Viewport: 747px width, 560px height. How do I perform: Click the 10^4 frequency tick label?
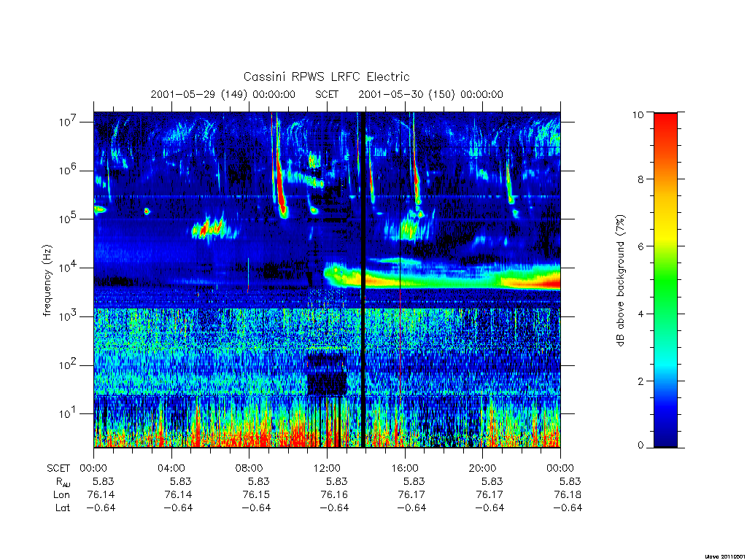pyautogui.click(x=69, y=267)
